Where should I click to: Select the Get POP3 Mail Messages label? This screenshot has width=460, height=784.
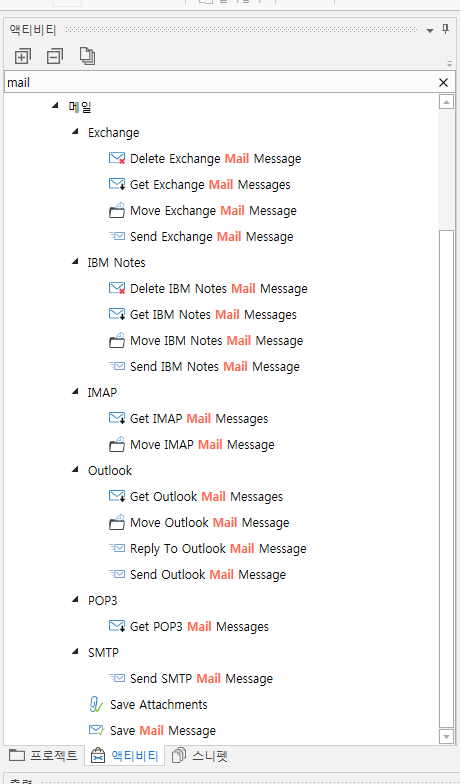click(199, 627)
